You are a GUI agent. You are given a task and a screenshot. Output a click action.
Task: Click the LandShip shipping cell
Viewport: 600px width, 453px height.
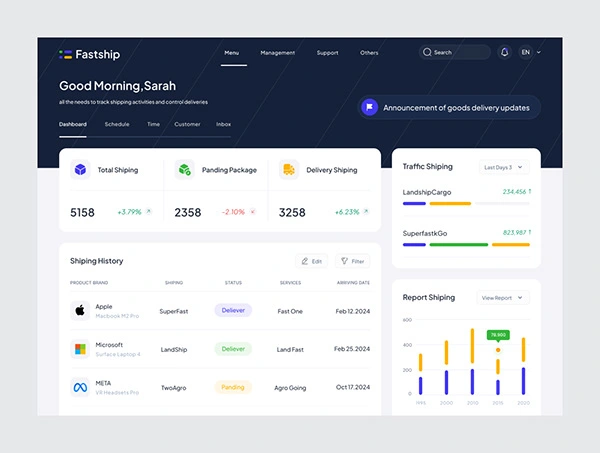point(174,349)
